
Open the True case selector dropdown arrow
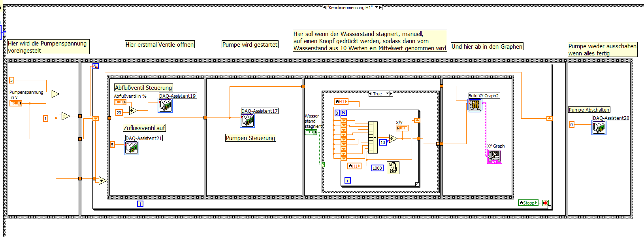(387, 94)
